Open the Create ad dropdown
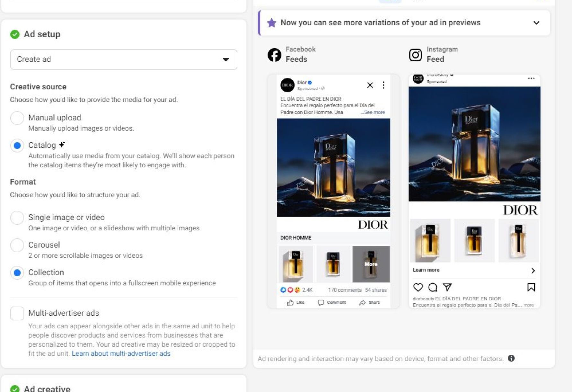 (124, 59)
